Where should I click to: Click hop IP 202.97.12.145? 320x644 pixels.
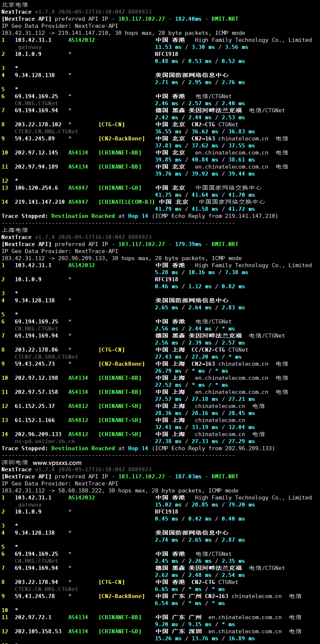coord(36,153)
